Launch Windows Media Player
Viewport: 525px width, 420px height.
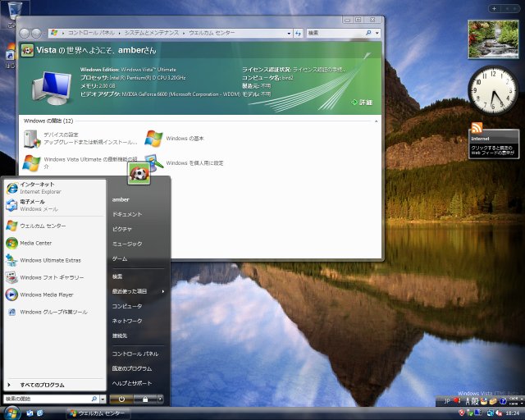(x=55, y=294)
